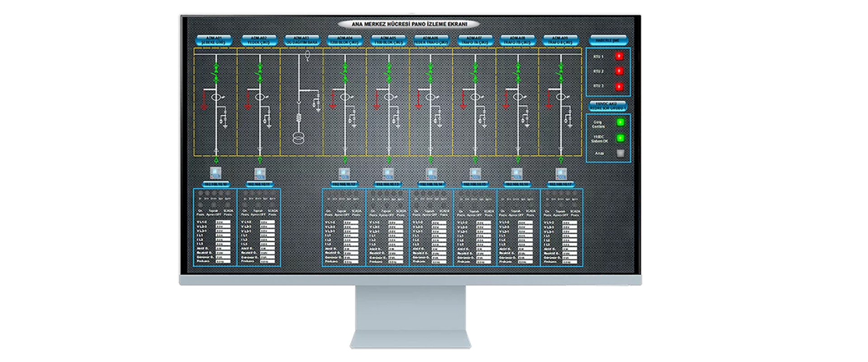Click the relay device icon above 192.168.10.16
Screen dimensions: 868x362
tap(517, 173)
